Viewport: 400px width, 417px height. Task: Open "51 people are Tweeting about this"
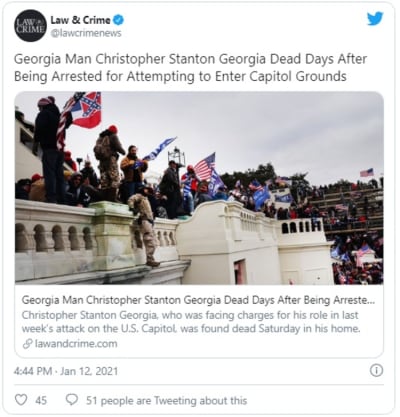click(x=167, y=400)
